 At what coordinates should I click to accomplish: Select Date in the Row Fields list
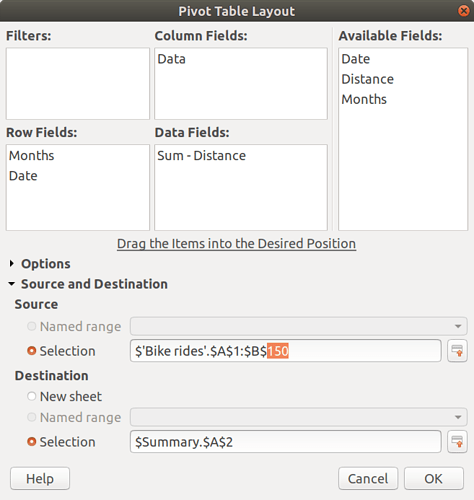point(23,176)
